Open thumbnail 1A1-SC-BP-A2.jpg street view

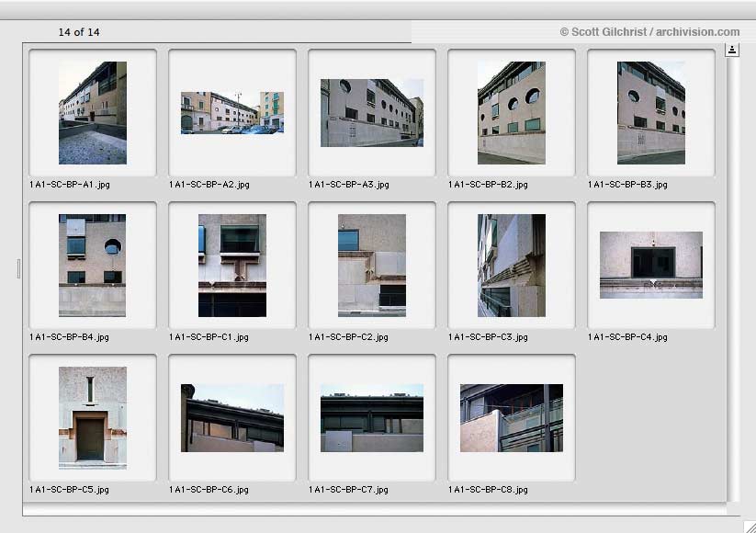pos(232,113)
